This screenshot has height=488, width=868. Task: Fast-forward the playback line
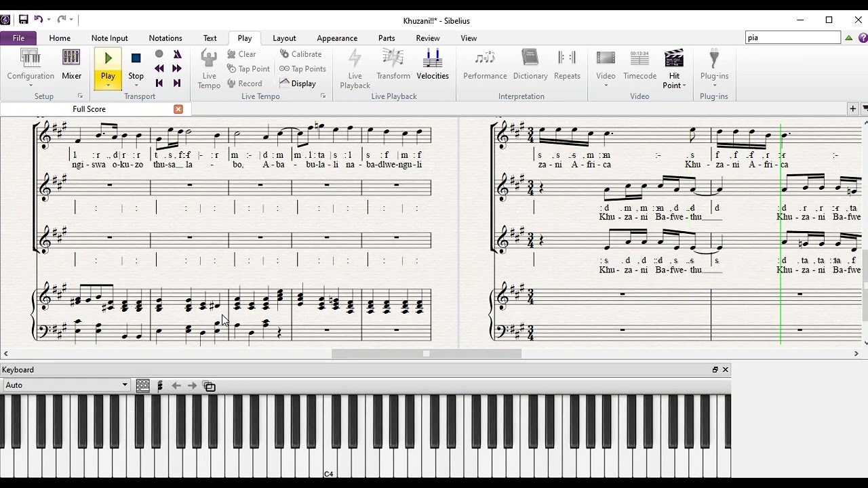point(177,68)
